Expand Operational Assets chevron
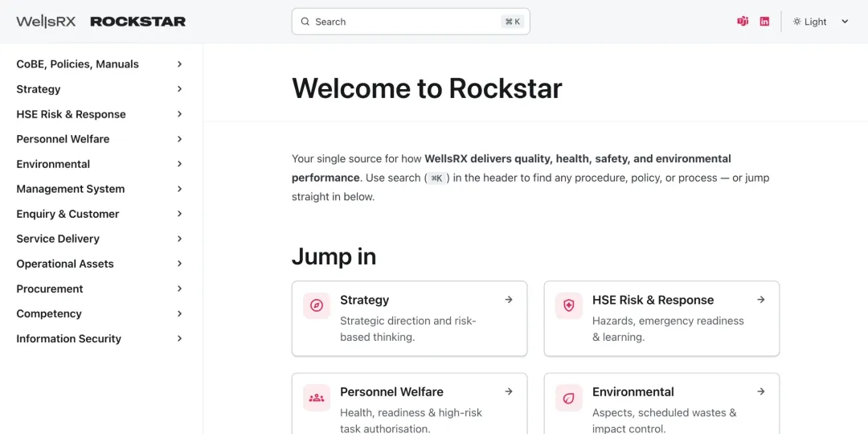Screen dimensions: 868x434 tap(179, 264)
